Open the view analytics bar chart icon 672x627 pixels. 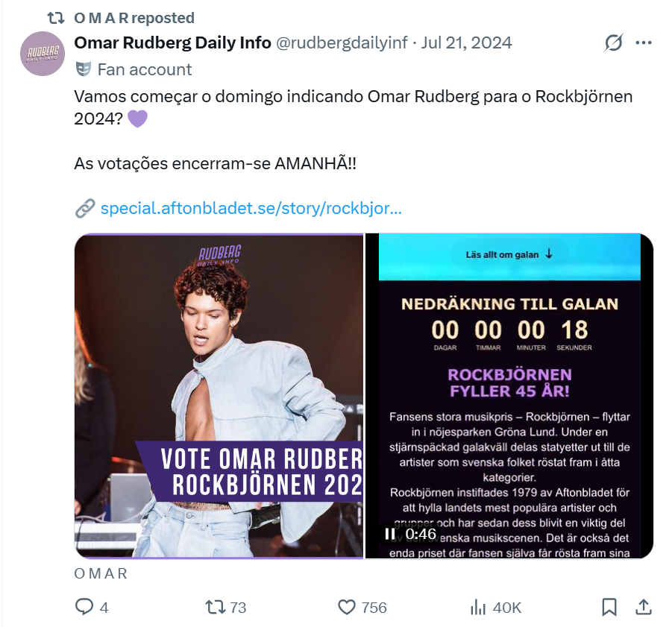click(478, 608)
